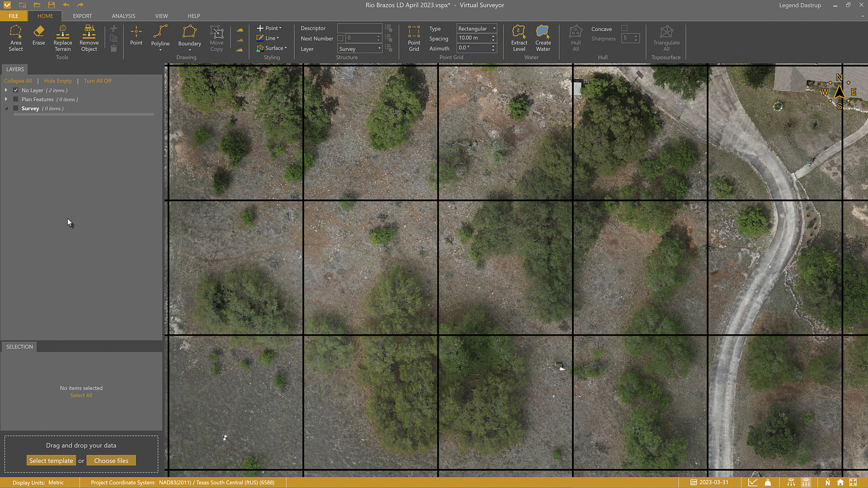
Task: Open the EXPORT ribbon tab
Action: pos(82,16)
